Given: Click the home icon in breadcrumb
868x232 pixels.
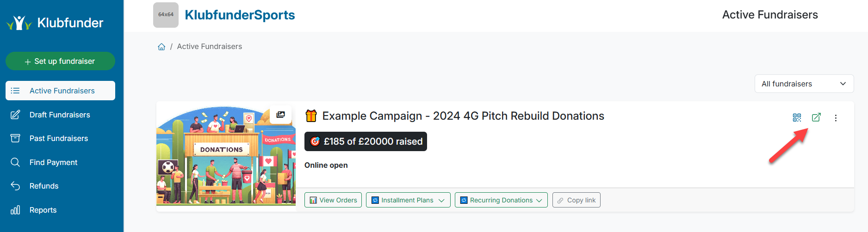Looking at the screenshot, I should point(161,47).
